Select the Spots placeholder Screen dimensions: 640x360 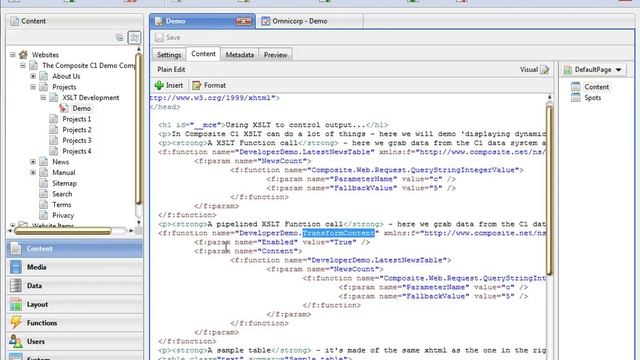pos(593,98)
